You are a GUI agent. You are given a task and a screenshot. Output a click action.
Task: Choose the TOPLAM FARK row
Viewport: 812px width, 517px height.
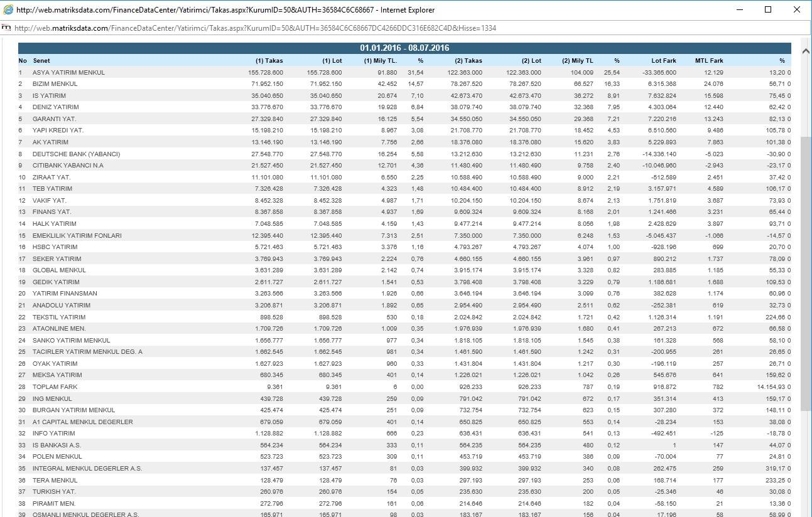[55, 387]
